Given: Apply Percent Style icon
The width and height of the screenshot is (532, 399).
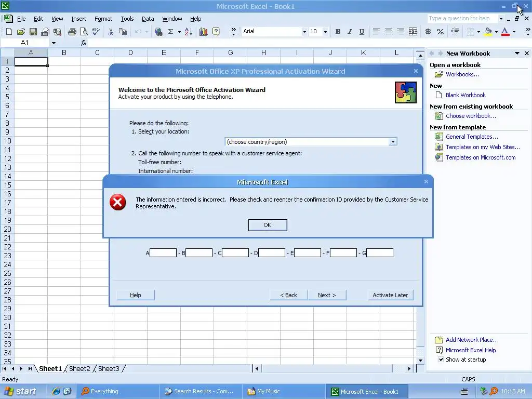Looking at the screenshot, I should pyautogui.click(x=441, y=32).
